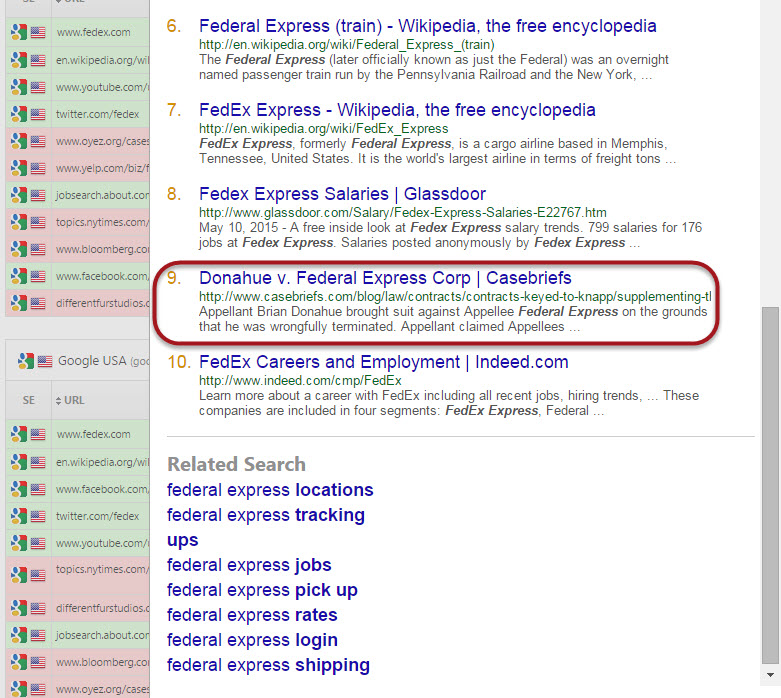The image size is (781, 698).
Task: Select related search 'federal express pick up'
Action: tap(262, 590)
